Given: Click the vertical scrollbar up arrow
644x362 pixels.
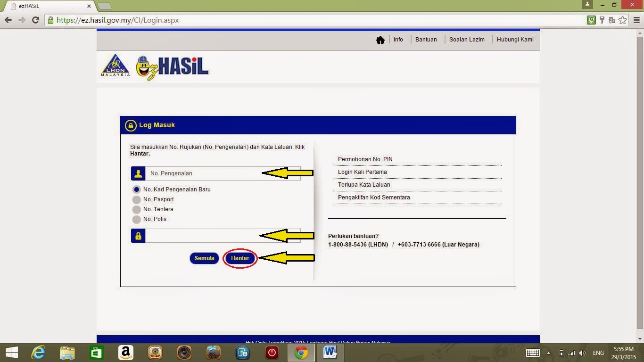Looking at the screenshot, I should point(640,33).
